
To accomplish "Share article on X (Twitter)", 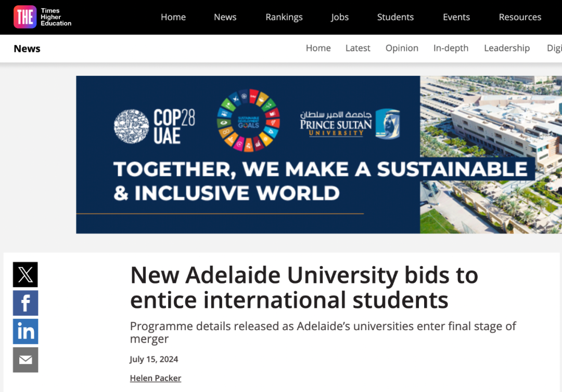I will 25,275.
